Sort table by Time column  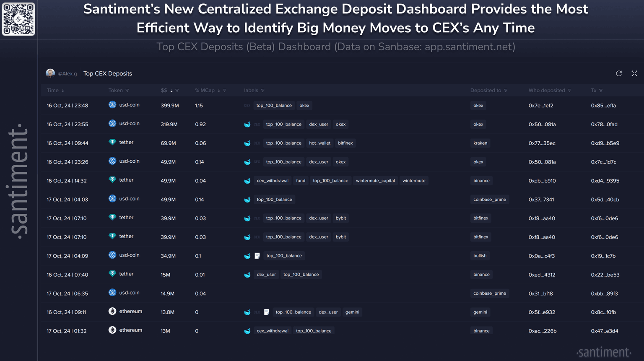62,91
